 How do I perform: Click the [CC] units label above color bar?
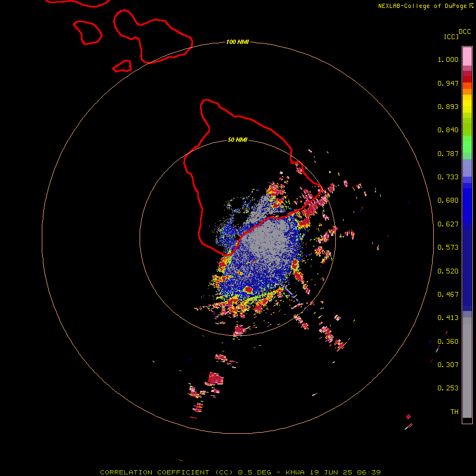(451, 36)
